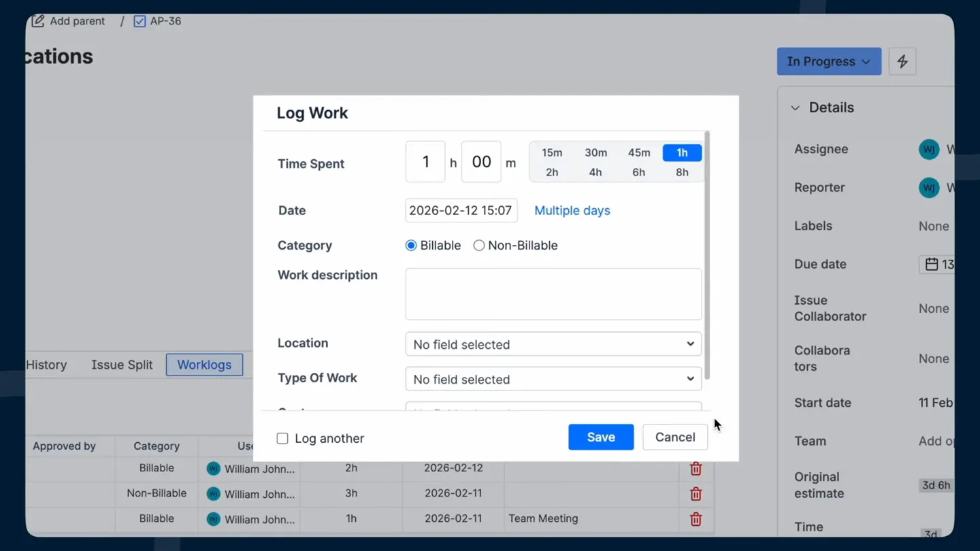Click the AP-36 issue type checkbox icon

click(x=140, y=21)
